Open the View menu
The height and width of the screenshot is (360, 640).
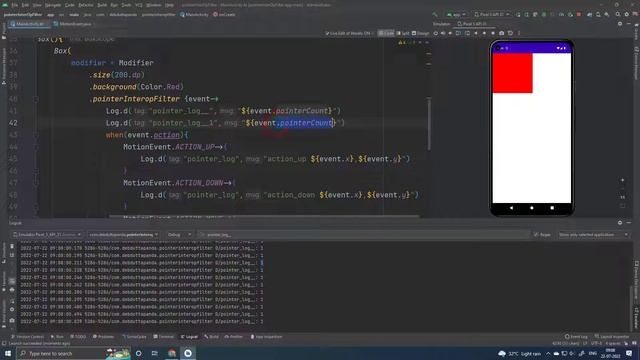(37, 5)
